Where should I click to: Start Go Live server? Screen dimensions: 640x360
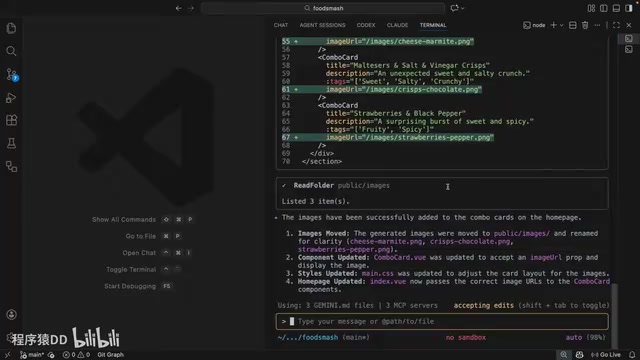[x=606, y=355]
